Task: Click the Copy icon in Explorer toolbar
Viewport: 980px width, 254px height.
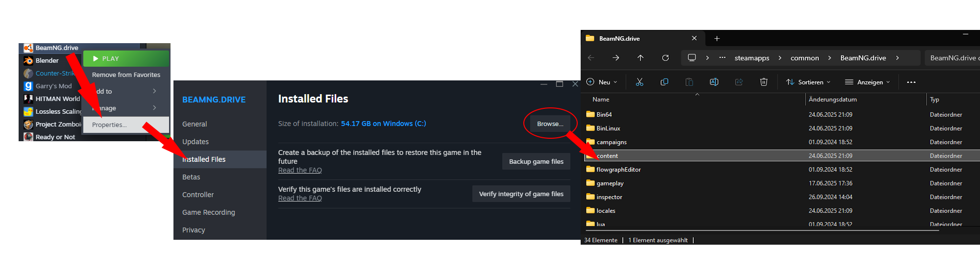Action: (x=664, y=82)
